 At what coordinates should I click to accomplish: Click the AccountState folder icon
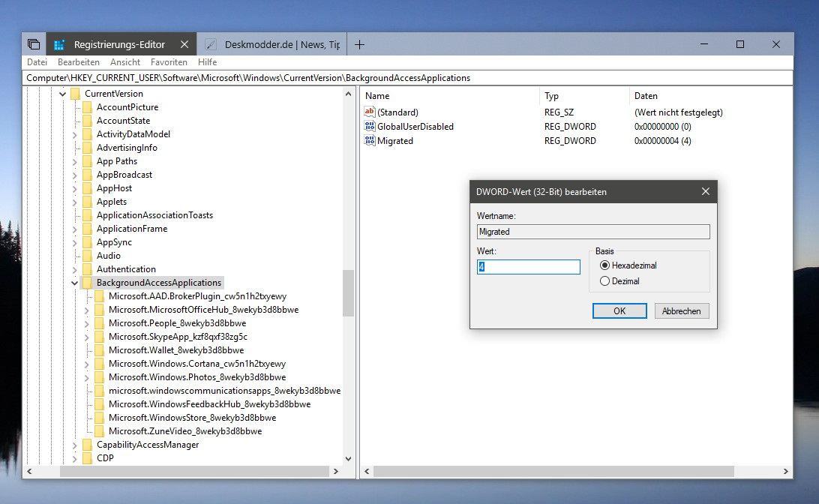coord(87,121)
